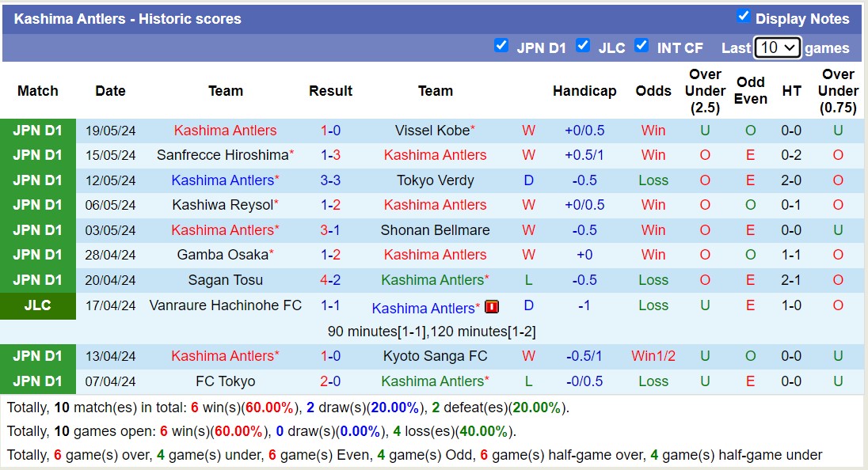Viewport: 868px width, 470px height.
Task: Click the 3-3 result against Tokyo Verdy
Action: point(330,180)
